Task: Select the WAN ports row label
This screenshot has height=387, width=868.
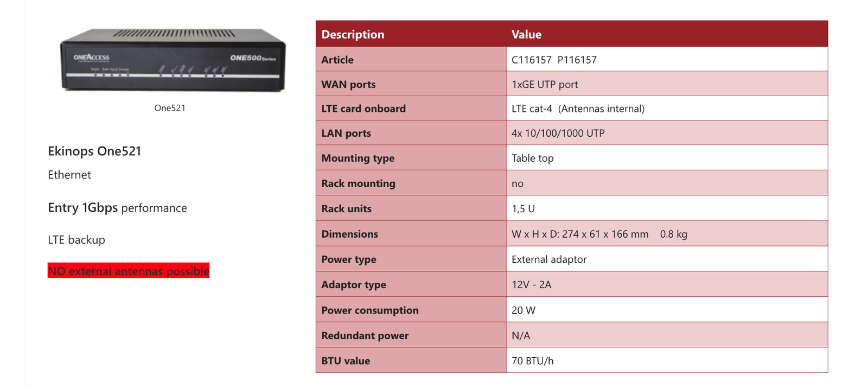Action: [x=348, y=84]
